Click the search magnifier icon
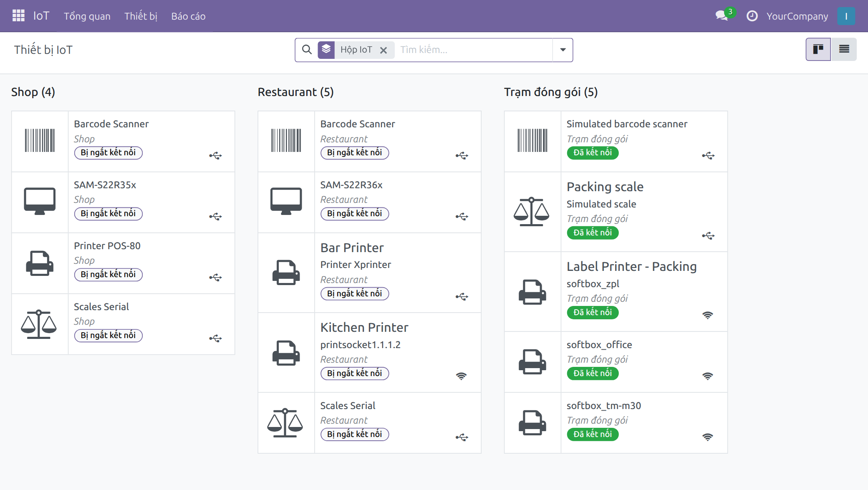The image size is (868, 490). tap(307, 50)
